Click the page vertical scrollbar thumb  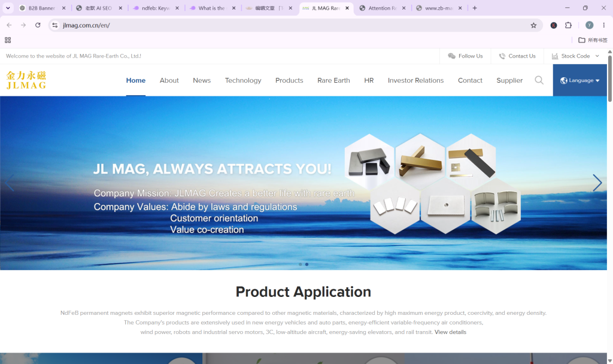coord(610,78)
